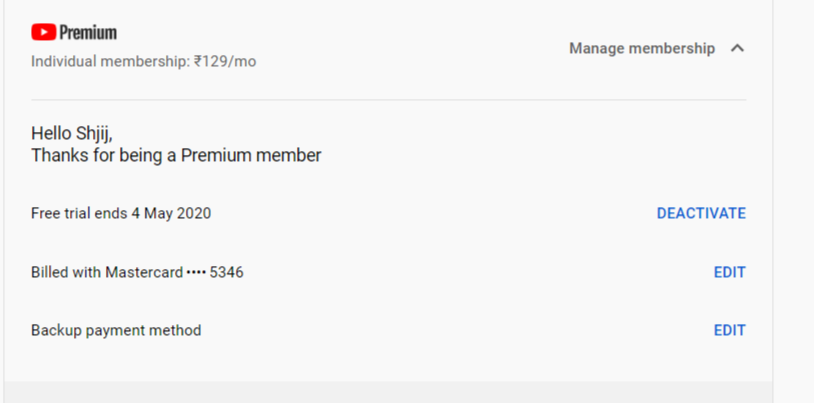
Task: Click the masked card number dots
Action: pyautogui.click(x=195, y=272)
